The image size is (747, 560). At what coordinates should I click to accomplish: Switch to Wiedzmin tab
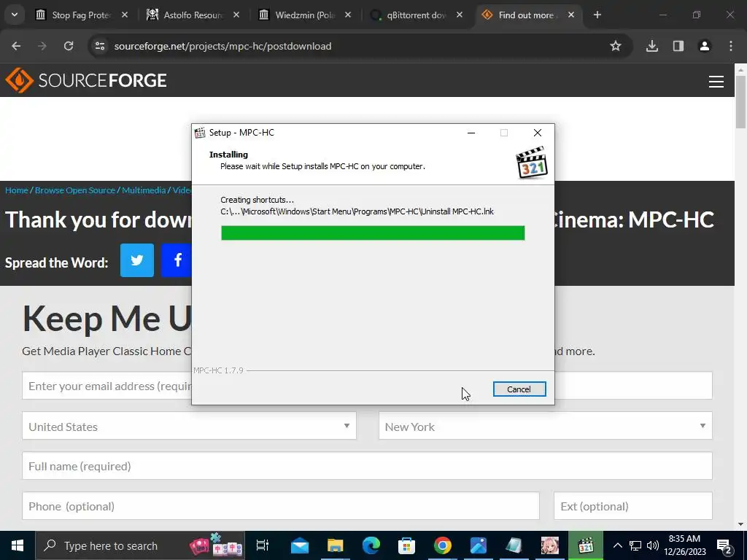pos(304,15)
